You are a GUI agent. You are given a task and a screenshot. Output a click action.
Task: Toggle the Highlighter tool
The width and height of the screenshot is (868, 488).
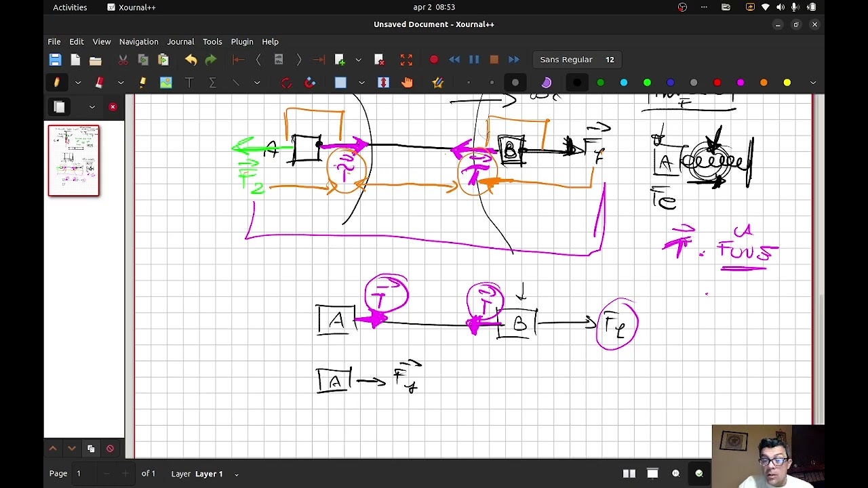142,83
